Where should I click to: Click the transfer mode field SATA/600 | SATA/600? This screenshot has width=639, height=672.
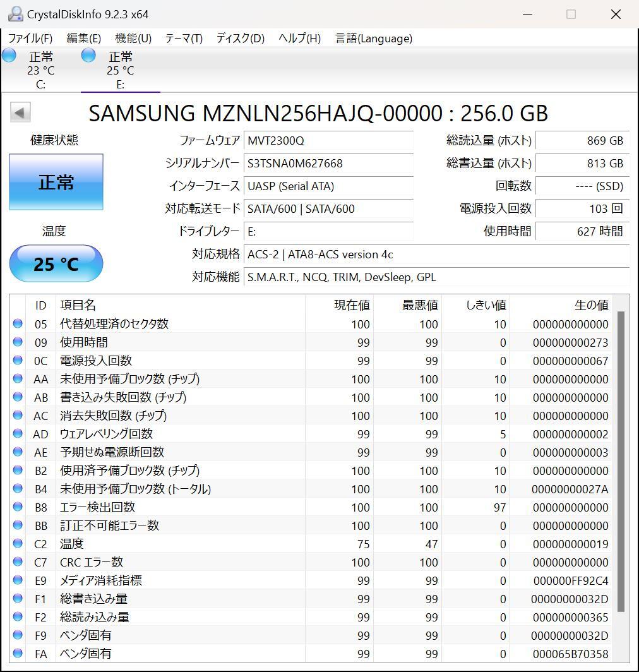click(328, 208)
